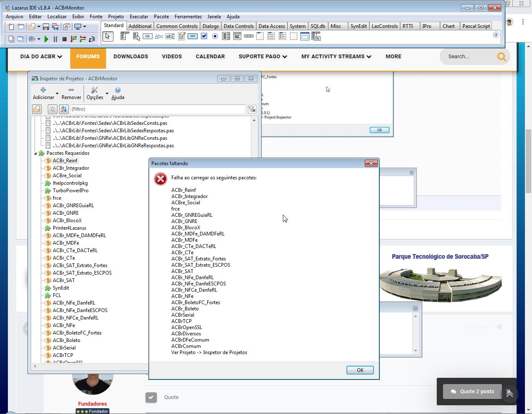Select the ACBr_Integrador package tree item
Screen dimensions: 532x414
[x=71, y=168]
